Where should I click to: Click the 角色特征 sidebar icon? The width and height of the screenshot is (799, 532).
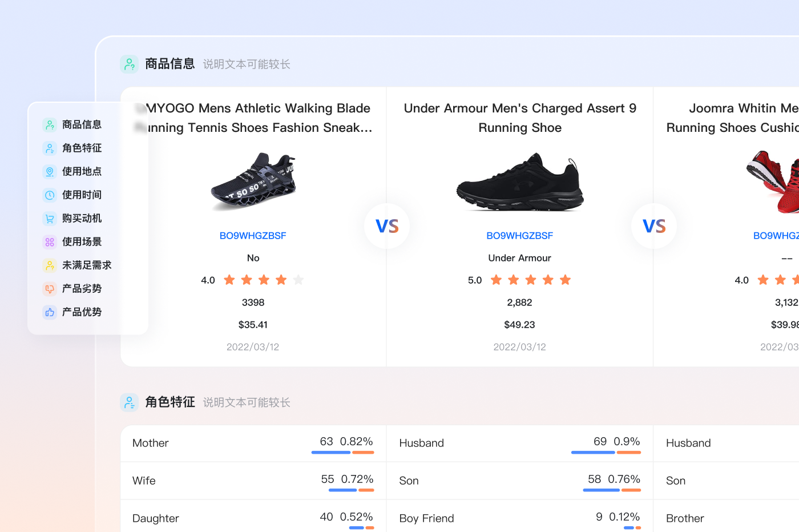pyautogui.click(x=50, y=148)
